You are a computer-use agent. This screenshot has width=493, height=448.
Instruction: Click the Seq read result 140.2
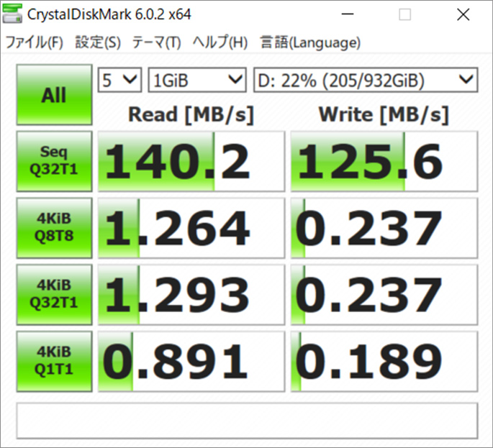[191, 161]
